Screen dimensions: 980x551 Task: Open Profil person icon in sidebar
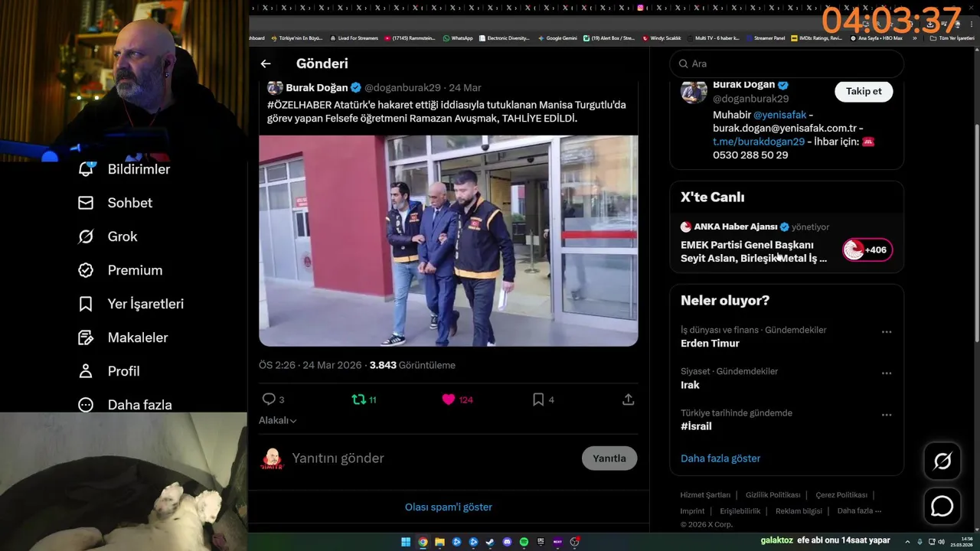coord(86,371)
